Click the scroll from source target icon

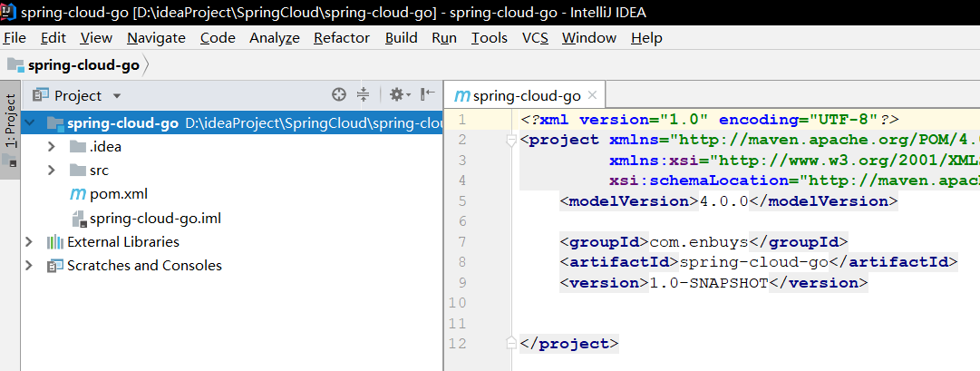339,94
